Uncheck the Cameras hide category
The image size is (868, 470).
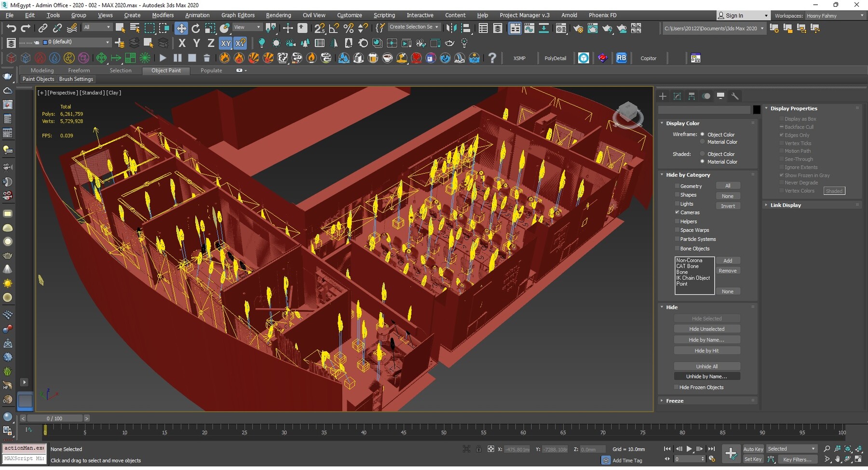(677, 213)
